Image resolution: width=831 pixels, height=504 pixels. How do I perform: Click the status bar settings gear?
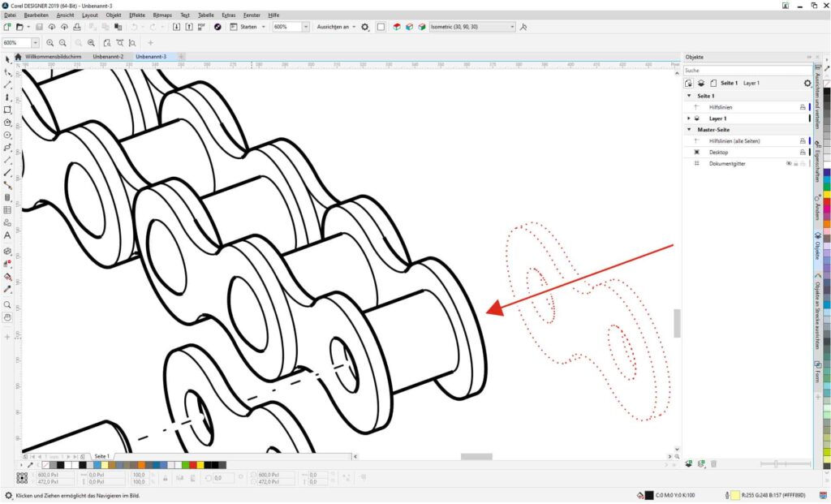(8, 496)
